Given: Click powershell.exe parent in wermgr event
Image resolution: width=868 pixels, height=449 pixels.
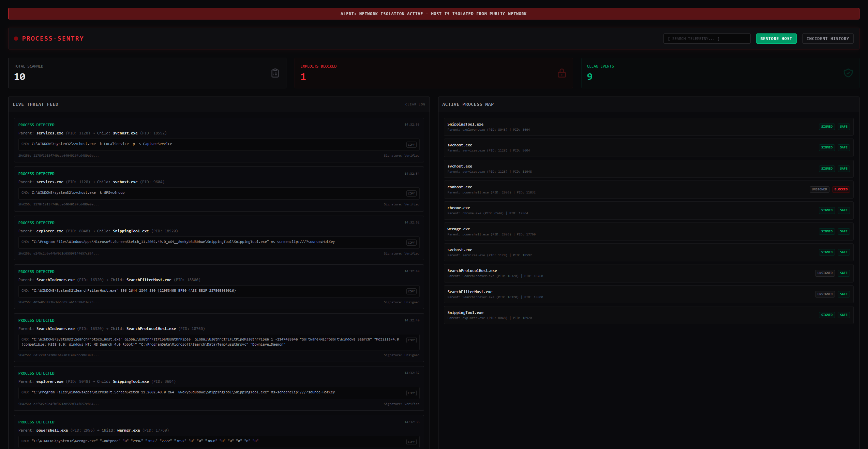Looking at the screenshot, I should pyautogui.click(x=52, y=431).
